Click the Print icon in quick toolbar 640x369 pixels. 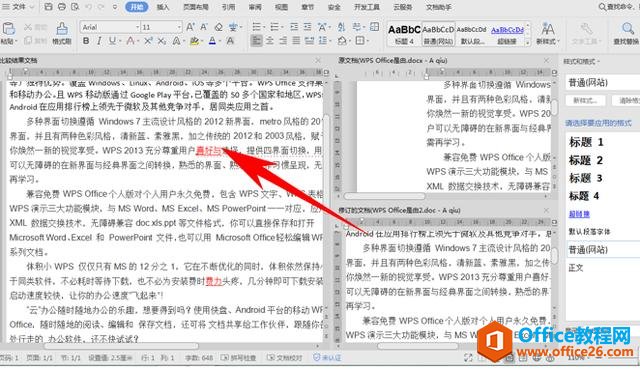(x=61, y=7)
